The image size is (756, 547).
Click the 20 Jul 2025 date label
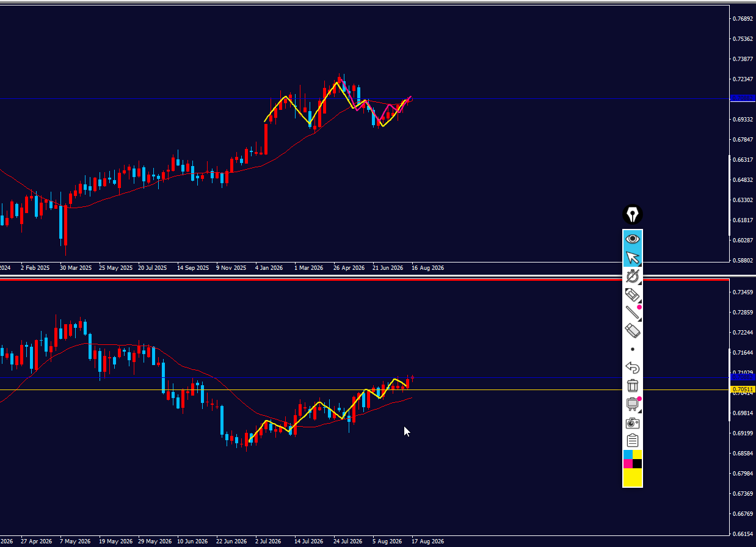click(x=153, y=268)
